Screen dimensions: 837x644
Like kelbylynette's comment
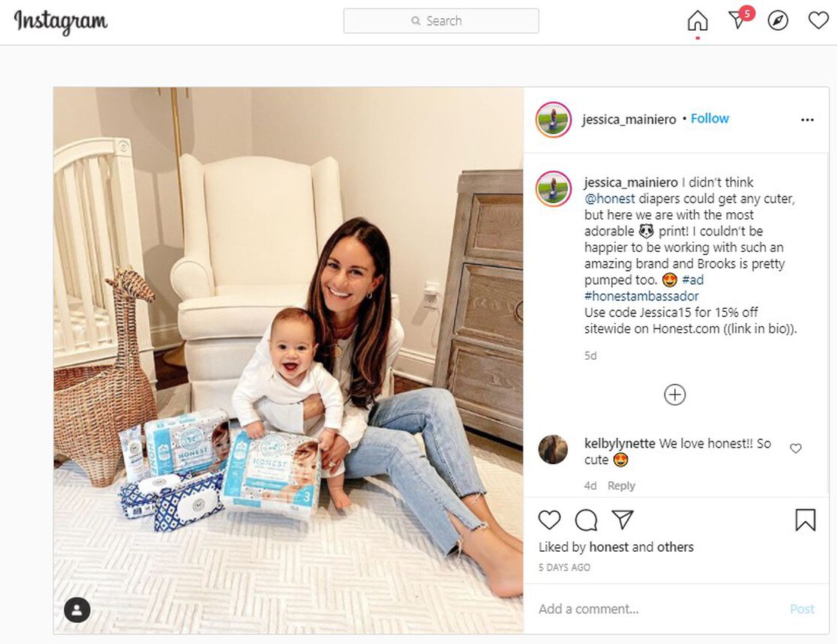[x=795, y=448]
